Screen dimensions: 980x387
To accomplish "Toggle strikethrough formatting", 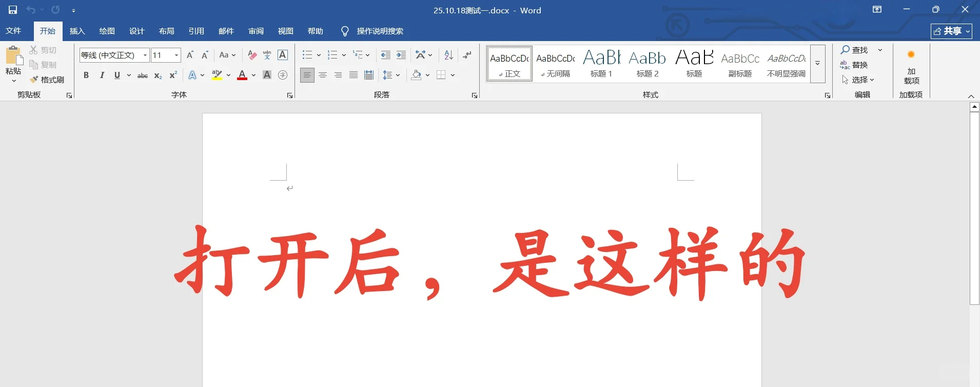I will click(x=143, y=75).
